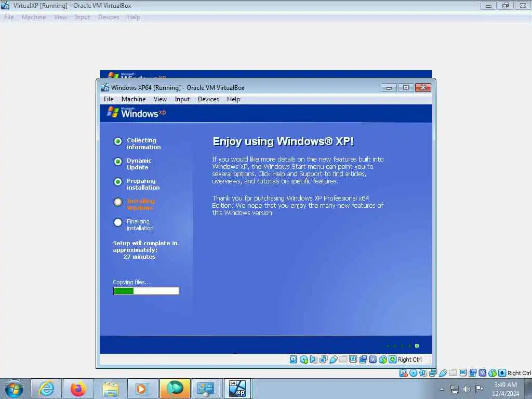The height and width of the screenshot is (399, 532).
Task: Open Machine menu in outer VirtualXP window
Action: click(x=34, y=17)
